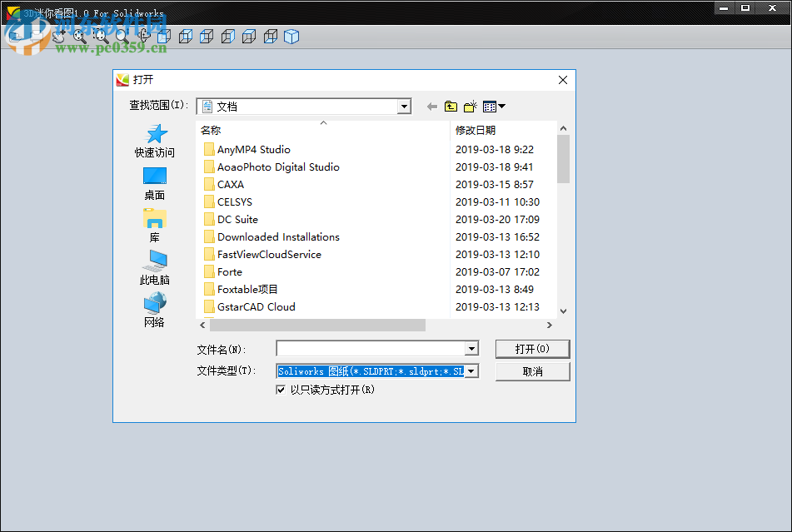This screenshot has height=532, width=792.
Task: Select the rotate view tool
Action: 143,37
